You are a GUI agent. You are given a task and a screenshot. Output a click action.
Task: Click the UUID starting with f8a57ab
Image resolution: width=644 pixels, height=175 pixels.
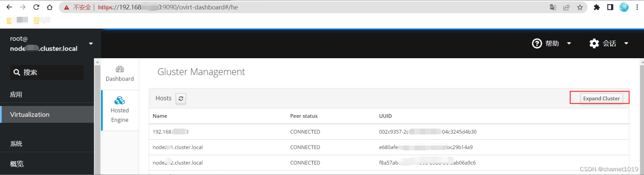tap(427, 163)
